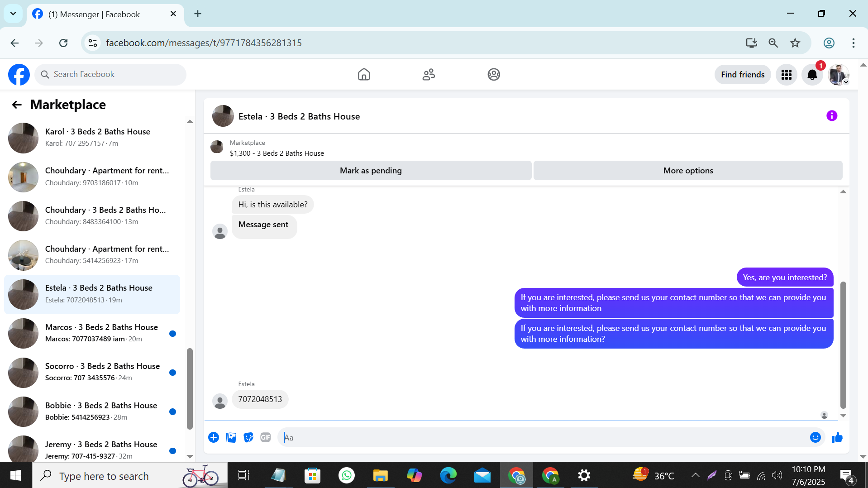
Task: Open the Friends icon in top navigation
Action: (429, 75)
